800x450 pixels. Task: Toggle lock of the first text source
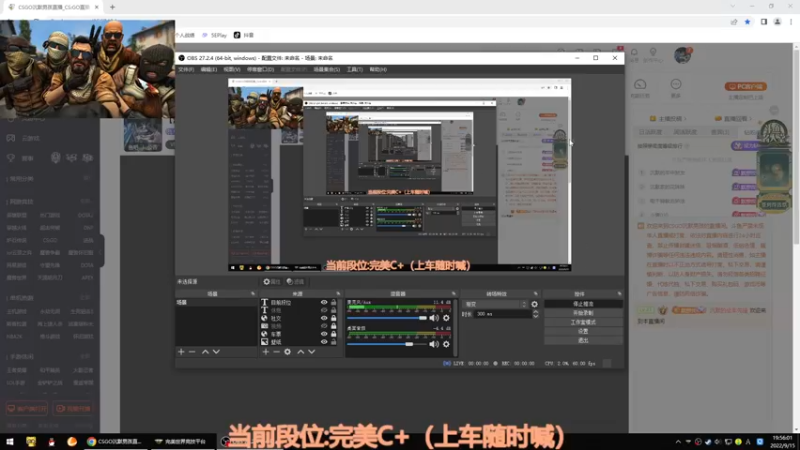(334, 303)
